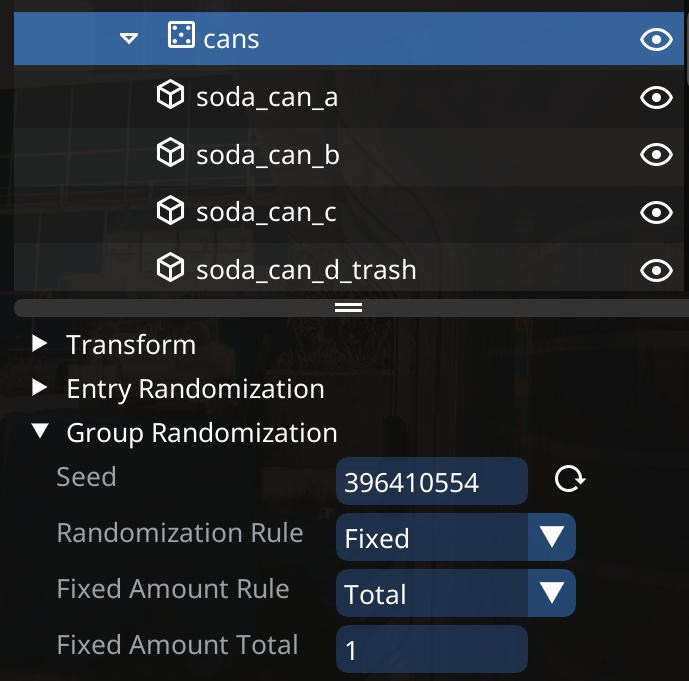The width and height of the screenshot is (689, 681).
Task: Expand the Entry Randomization section
Action: pyautogui.click(x=40, y=388)
